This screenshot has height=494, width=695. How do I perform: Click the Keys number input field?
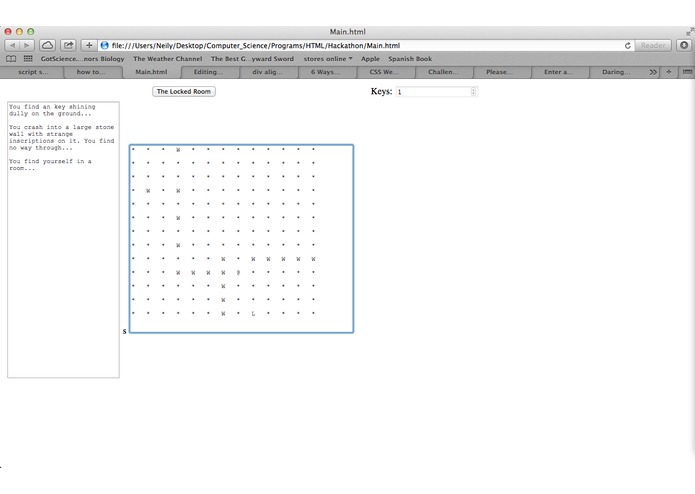(437, 92)
